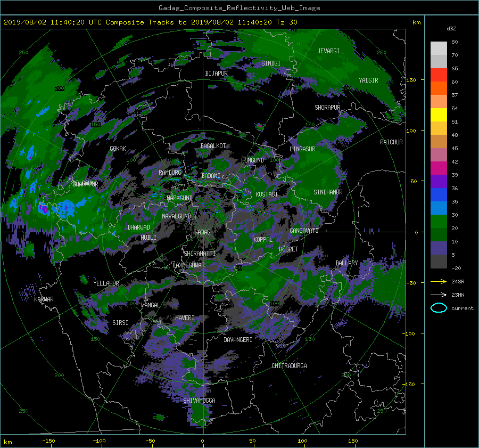This screenshot has width=479, height=448.
Task: Click the SHIRAHATTI city label
Action: pyautogui.click(x=200, y=254)
